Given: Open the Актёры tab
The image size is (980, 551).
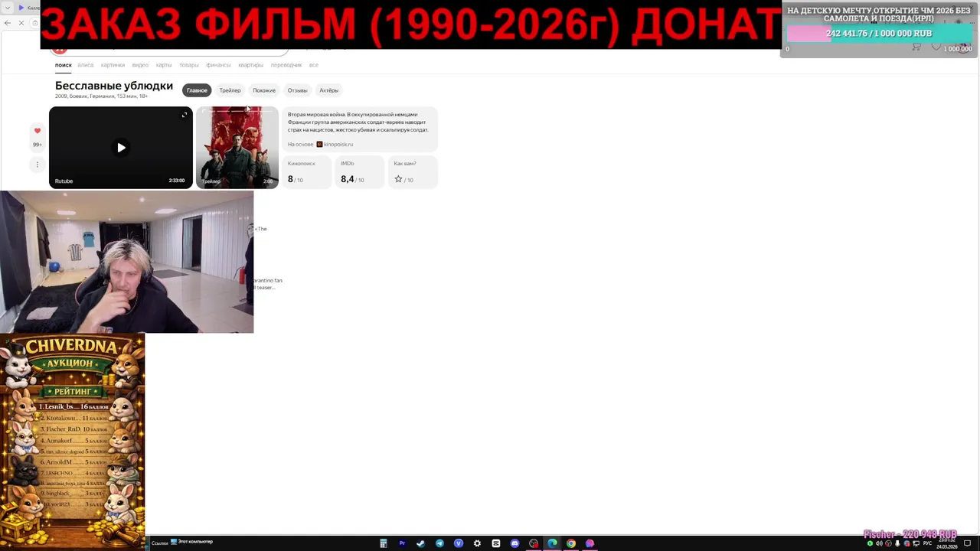Looking at the screenshot, I should coord(328,90).
